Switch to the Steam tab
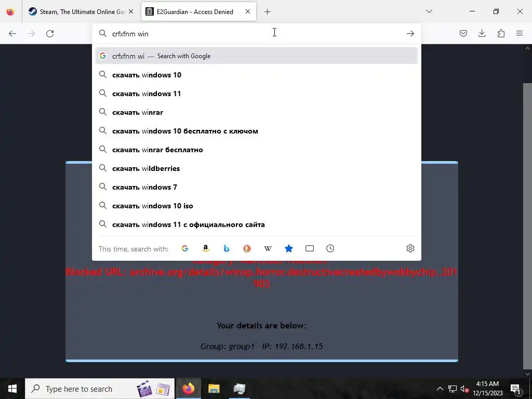Image resolution: width=532 pixels, height=399 pixels. point(82,11)
